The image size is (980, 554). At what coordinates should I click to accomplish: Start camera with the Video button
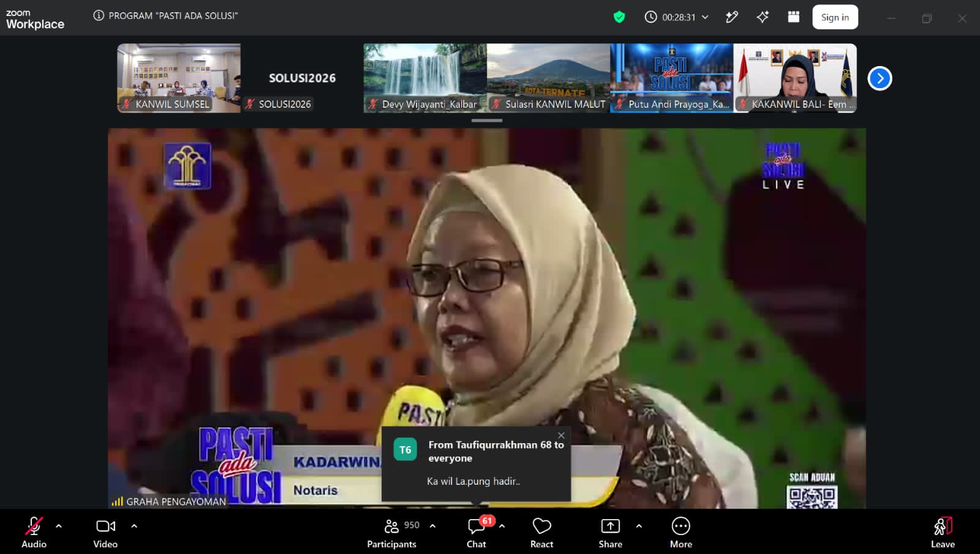pyautogui.click(x=105, y=533)
